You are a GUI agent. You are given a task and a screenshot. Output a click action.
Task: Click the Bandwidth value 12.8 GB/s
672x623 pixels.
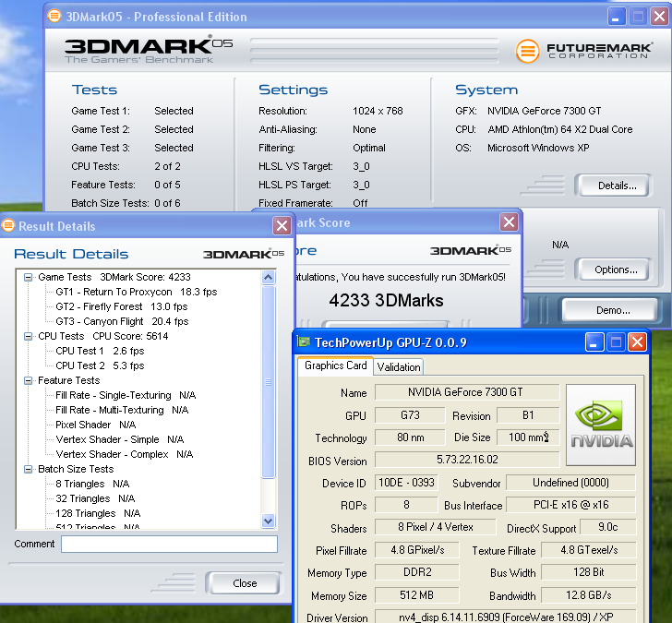588,595
